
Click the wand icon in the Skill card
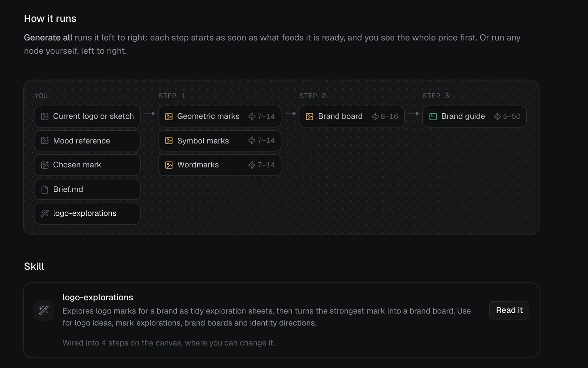pyautogui.click(x=44, y=310)
